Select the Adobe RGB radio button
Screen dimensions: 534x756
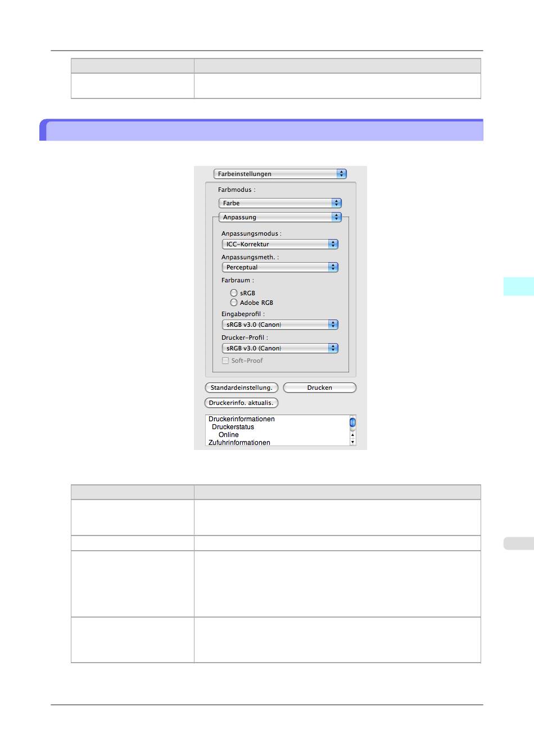point(234,303)
